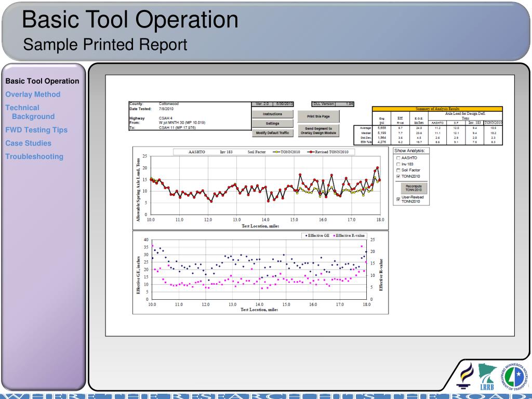Open FWD Testing Tips section
Image resolution: width=532 pixels, height=399 pixels.
pos(36,130)
